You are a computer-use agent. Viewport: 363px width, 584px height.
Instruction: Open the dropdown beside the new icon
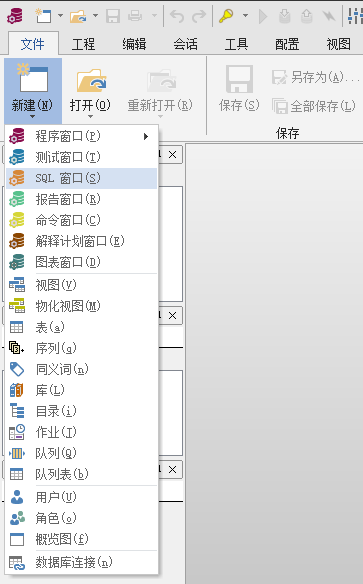click(x=60, y=16)
